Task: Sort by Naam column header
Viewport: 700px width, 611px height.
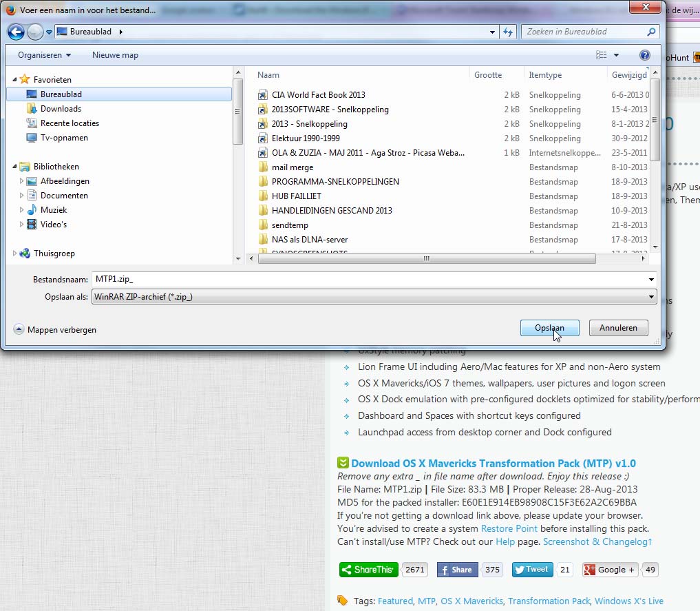Action: (x=268, y=75)
